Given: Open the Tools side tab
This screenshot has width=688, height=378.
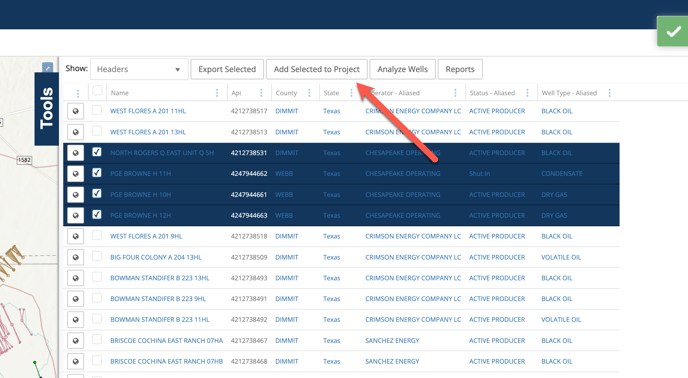Looking at the screenshot, I should (47, 109).
